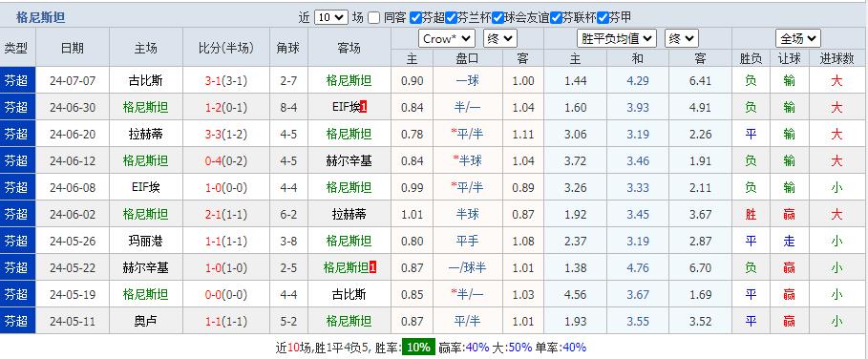Click the score 0-0(0-0) on 24-05-19

coord(226,294)
